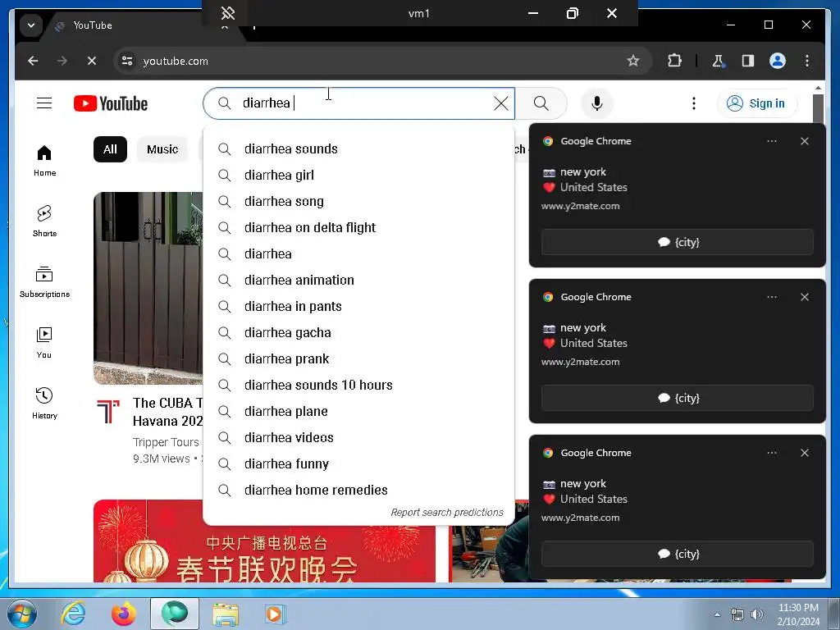Image resolution: width=840 pixels, height=630 pixels.
Task: Dismiss the first y2mate notification
Action: pyautogui.click(x=804, y=141)
